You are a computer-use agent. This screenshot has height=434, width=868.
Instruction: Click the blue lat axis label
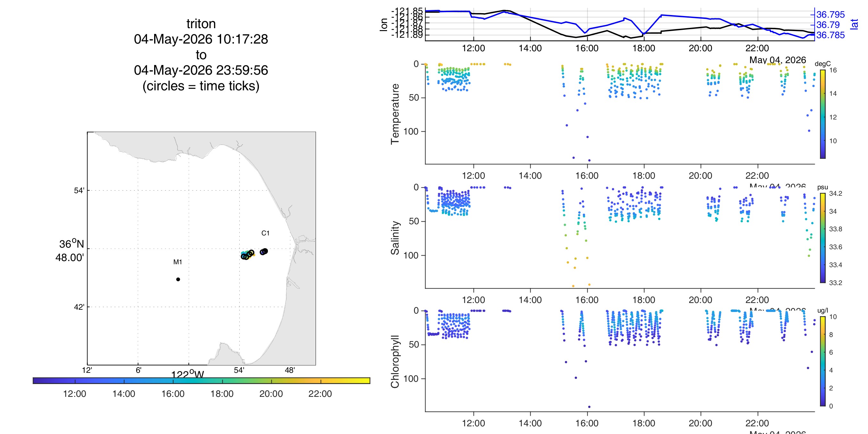click(x=854, y=24)
